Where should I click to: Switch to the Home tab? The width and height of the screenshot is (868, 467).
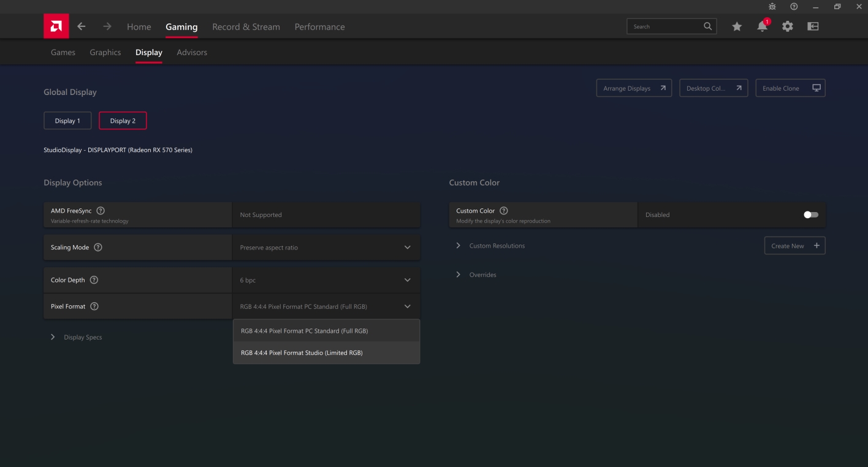139,26
